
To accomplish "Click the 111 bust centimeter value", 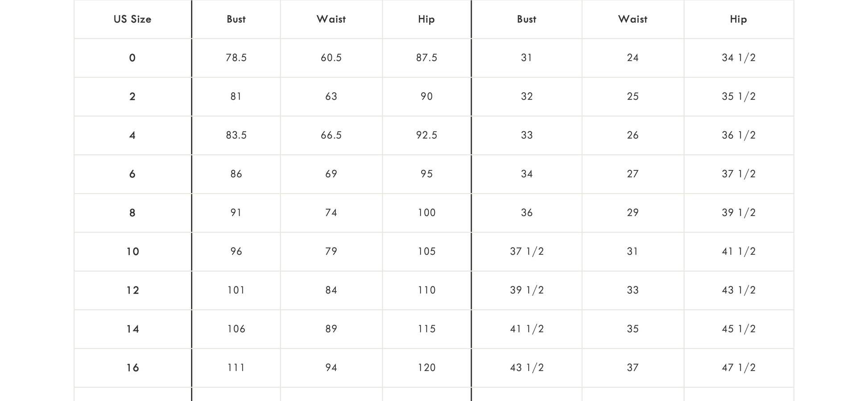I will coord(236,368).
